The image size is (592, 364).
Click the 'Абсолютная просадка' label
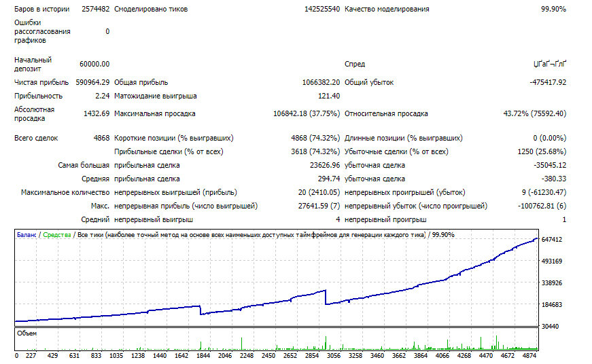35,114
